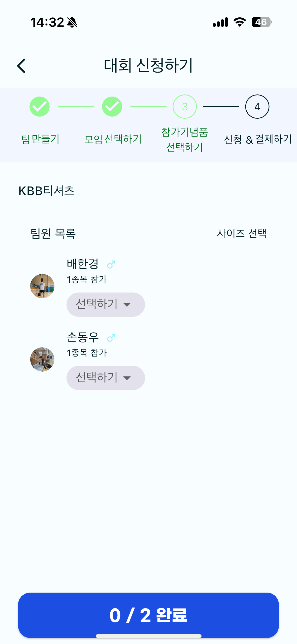Select step 3 circle in progress bar
Viewport: 297px width, 644px height.
pos(185,107)
